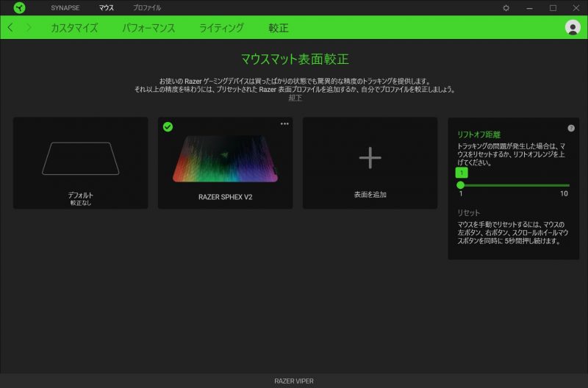Viewport: 588px width, 388px height.
Task: Click green checkmark on Sphex V2 card
Action: [168, 127]
